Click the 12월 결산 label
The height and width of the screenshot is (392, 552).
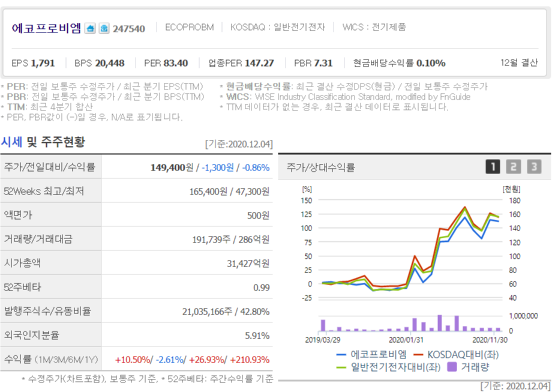(519, 62)
